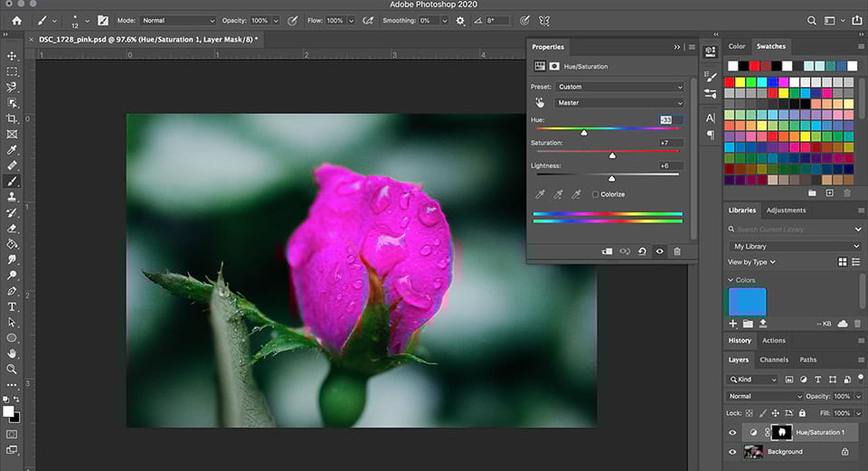868x471 pixels.
Task: Enable the Colorize checkbox
Action: (595, 194)
